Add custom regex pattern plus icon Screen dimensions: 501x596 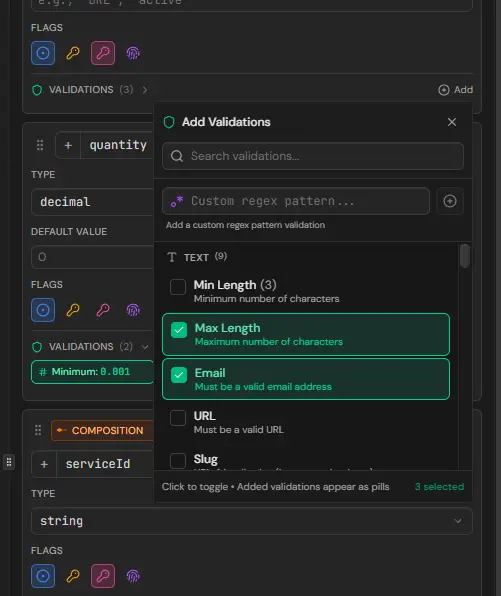point(450,201)
